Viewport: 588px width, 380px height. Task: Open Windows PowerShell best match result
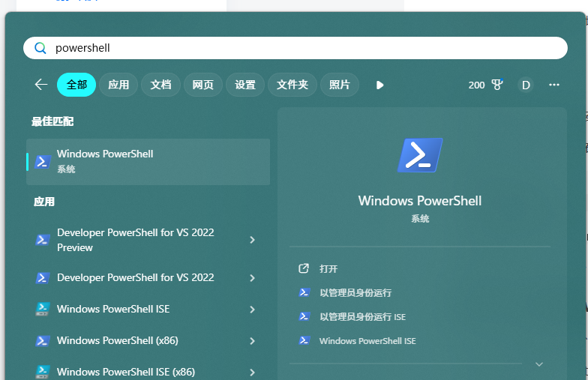[x=148, y=162]
